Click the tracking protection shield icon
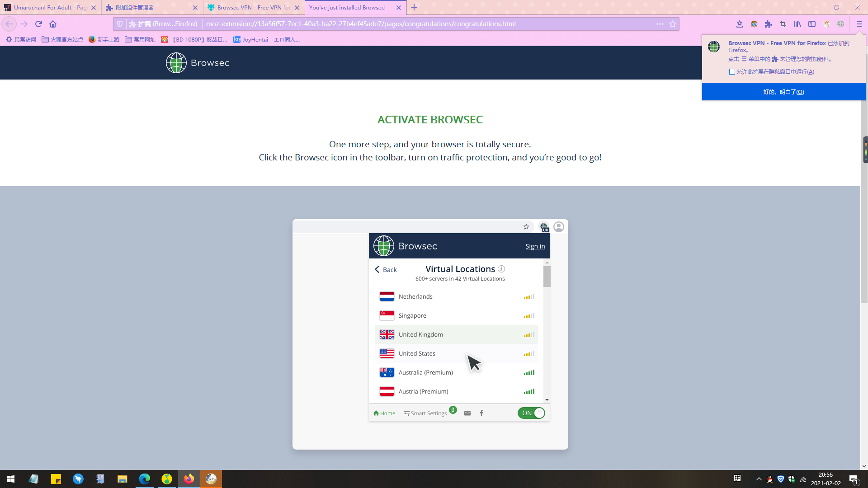 120,24
